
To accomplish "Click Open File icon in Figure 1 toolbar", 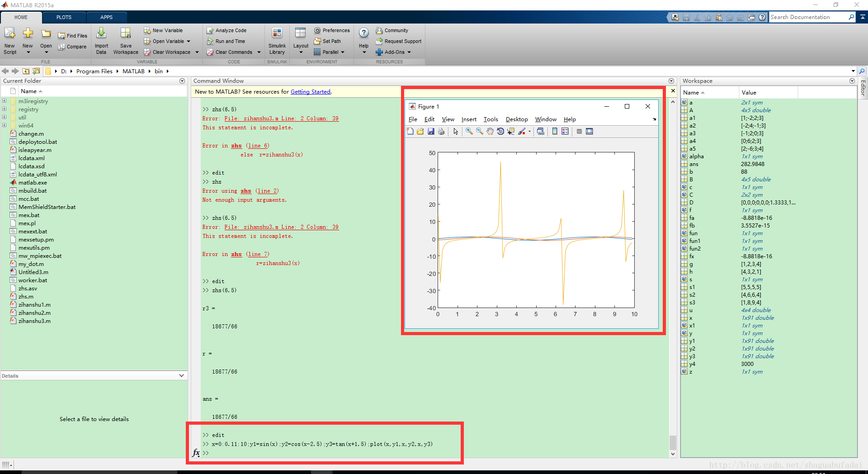I will [x=420, y=131].
